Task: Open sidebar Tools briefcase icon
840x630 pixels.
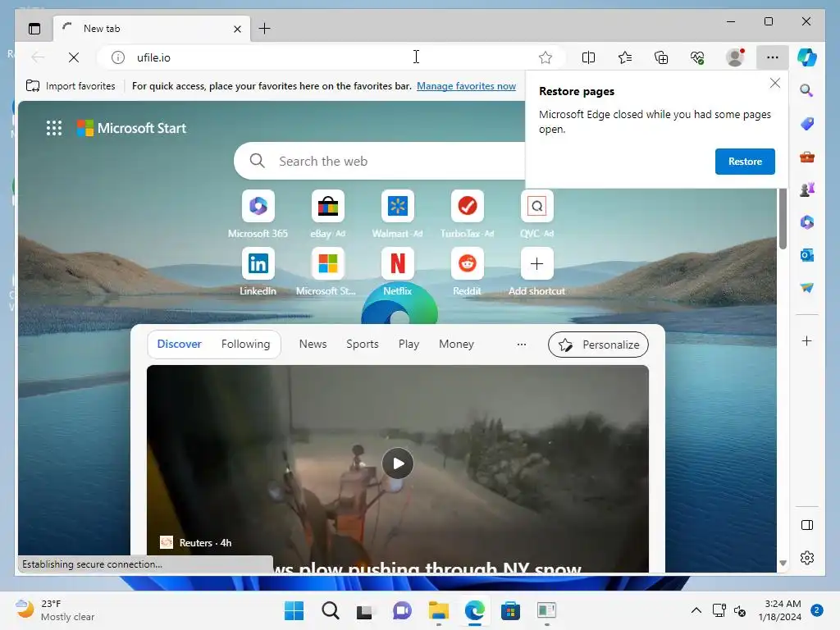Action: tap(807, 157)
